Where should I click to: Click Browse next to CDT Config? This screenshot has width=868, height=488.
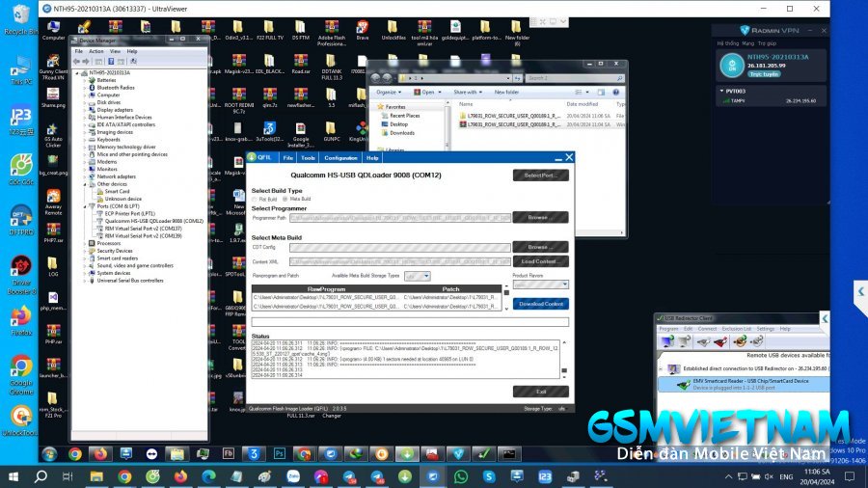point(541,247)
